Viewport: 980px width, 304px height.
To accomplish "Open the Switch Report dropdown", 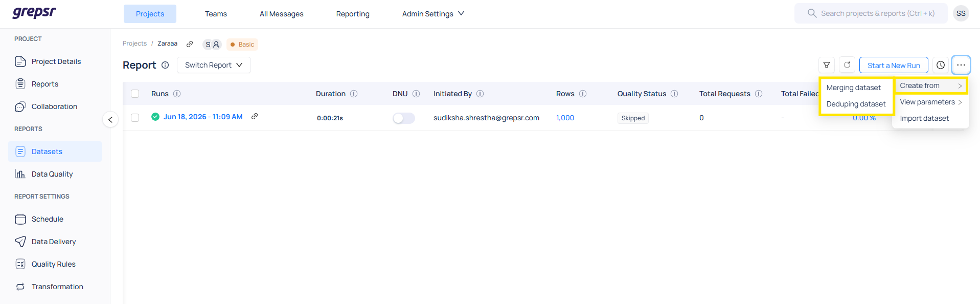I will click(x=214, y=65).
